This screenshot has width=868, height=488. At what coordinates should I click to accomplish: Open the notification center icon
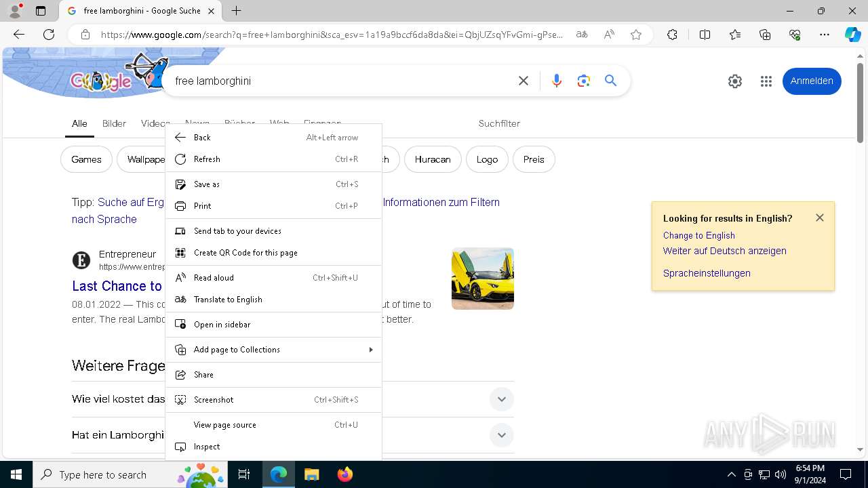pos(846,474)
